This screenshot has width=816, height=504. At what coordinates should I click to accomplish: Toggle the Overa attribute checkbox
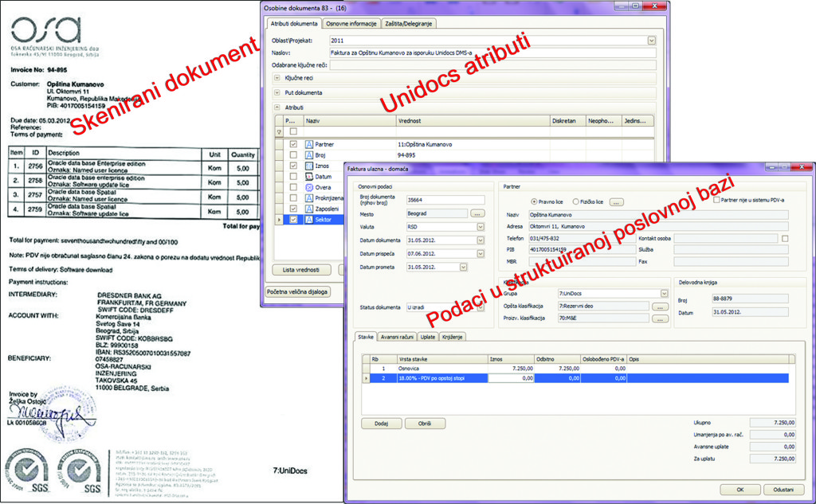[293, 187]
